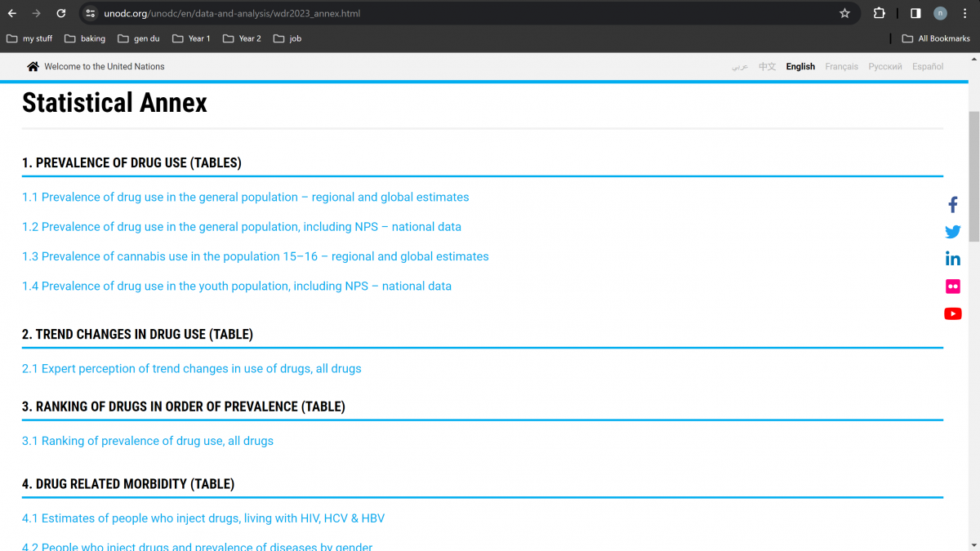Toggle the browser side panel
Viewport: 980px width, 551px height.
[915, 13]
